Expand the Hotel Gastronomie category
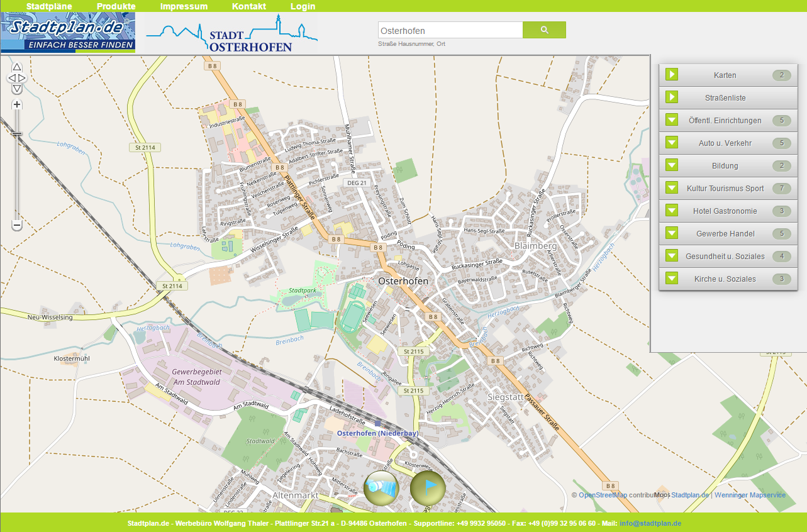This screenshot has width=807, height=532. click(x=672, y=211)
